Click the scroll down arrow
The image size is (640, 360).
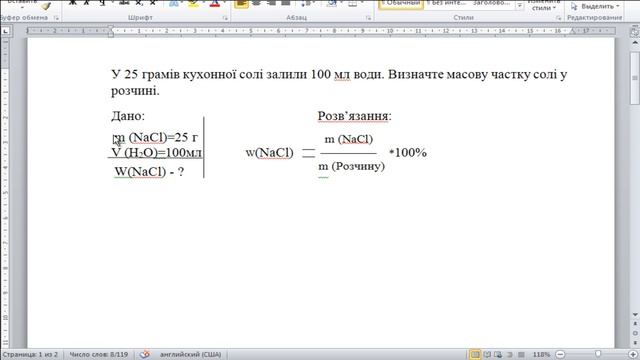pos(635,315)
